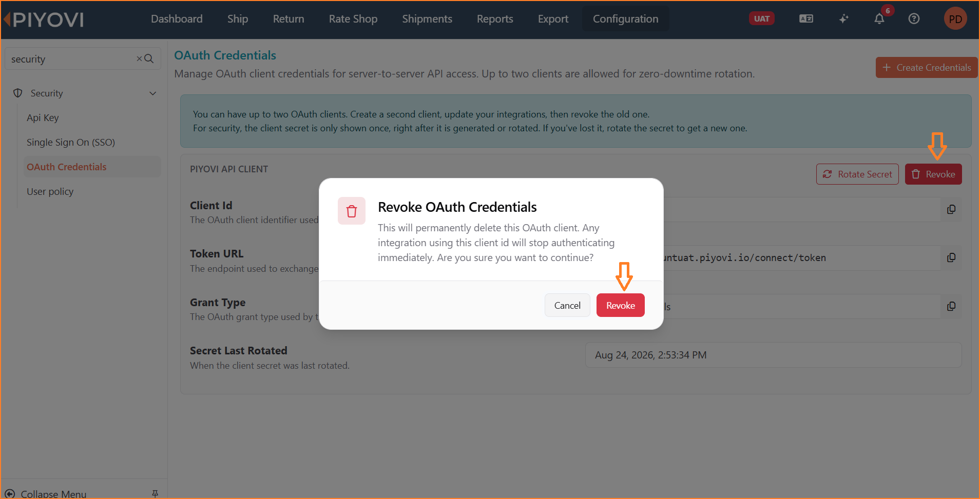Clear the security search text
Viewport: 980px width, 499px height.
pos(139,59)
